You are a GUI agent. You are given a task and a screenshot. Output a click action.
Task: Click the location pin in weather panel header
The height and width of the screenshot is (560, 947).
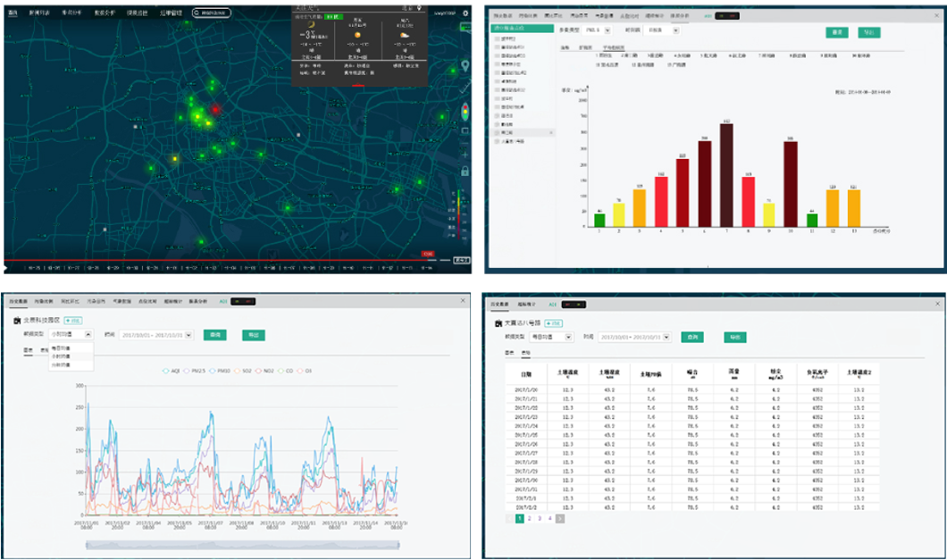coord(420,7)
